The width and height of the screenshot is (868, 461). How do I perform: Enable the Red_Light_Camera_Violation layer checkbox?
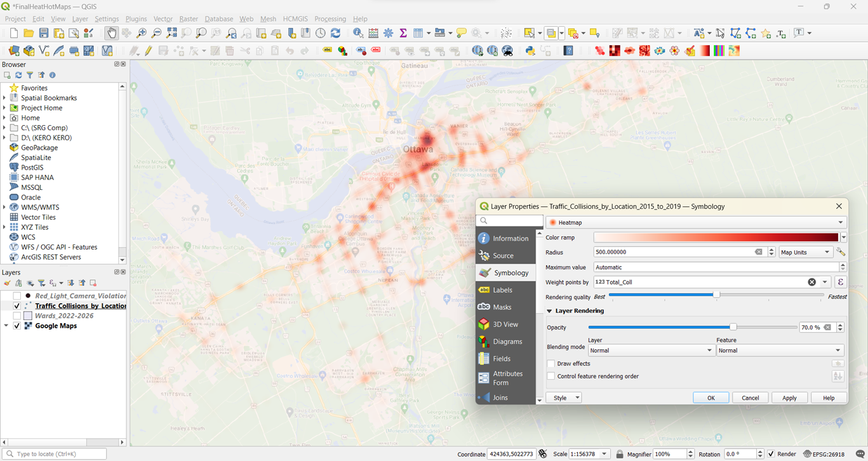coord(17,296)
